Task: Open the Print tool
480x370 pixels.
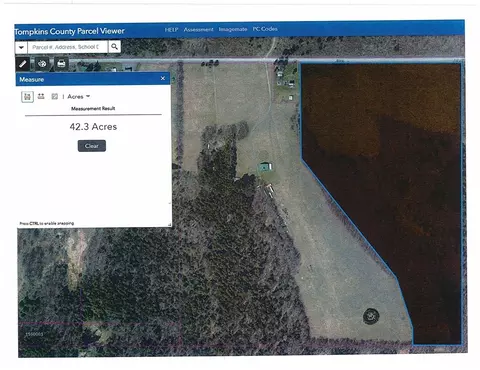Action: [61, 64]
